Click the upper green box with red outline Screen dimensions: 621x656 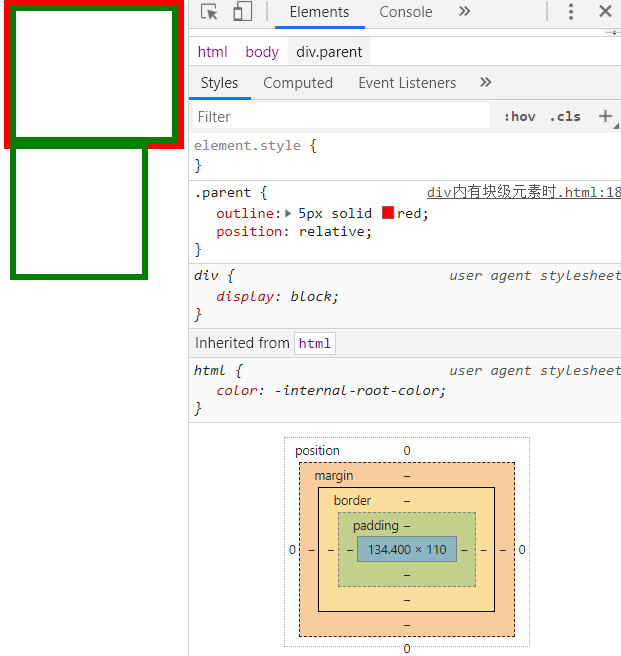click(94, 74)
